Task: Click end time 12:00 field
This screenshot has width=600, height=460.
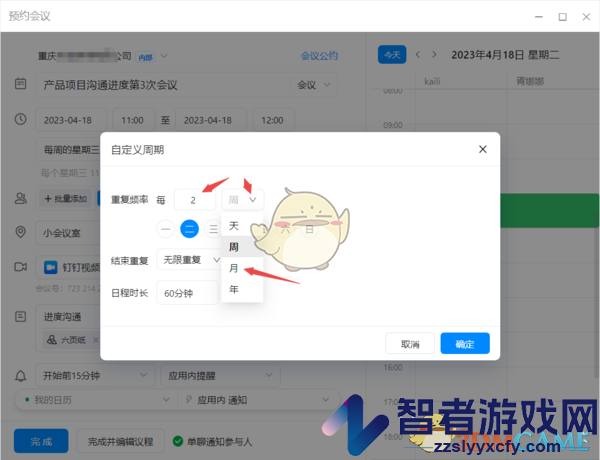Action: pyautogui.click(x=273, y=120)
